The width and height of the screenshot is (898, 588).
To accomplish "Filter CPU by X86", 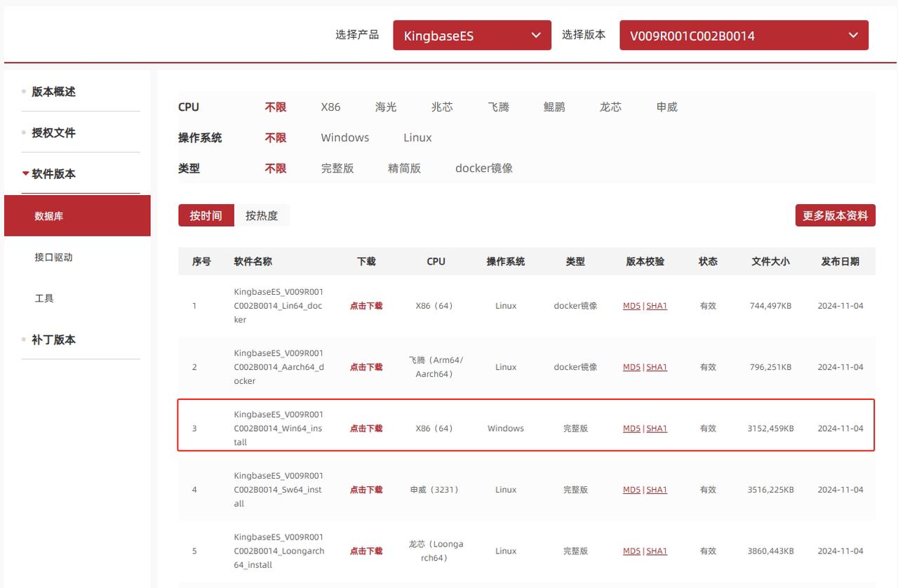I will pos(330,107).
